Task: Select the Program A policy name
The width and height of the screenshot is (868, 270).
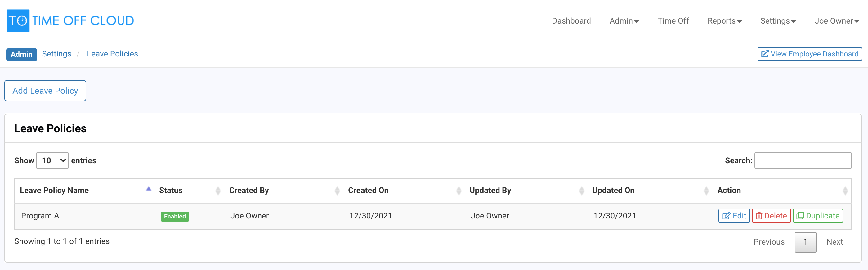Action: 40,216
